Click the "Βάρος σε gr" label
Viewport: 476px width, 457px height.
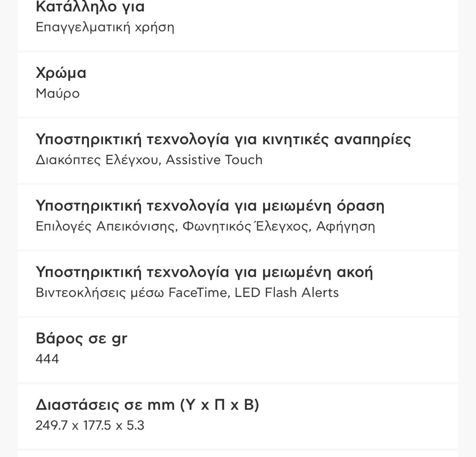coord(81,339)
